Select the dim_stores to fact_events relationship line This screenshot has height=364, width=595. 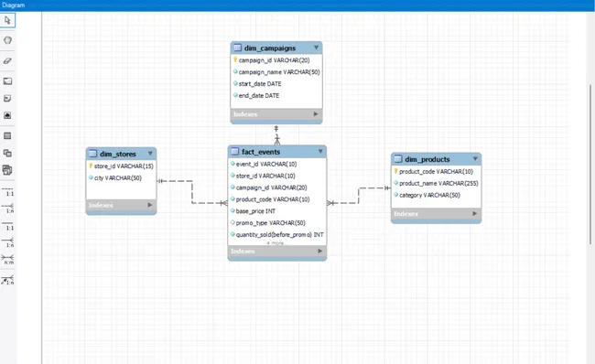pyautogui.click(x=192, y=192)
